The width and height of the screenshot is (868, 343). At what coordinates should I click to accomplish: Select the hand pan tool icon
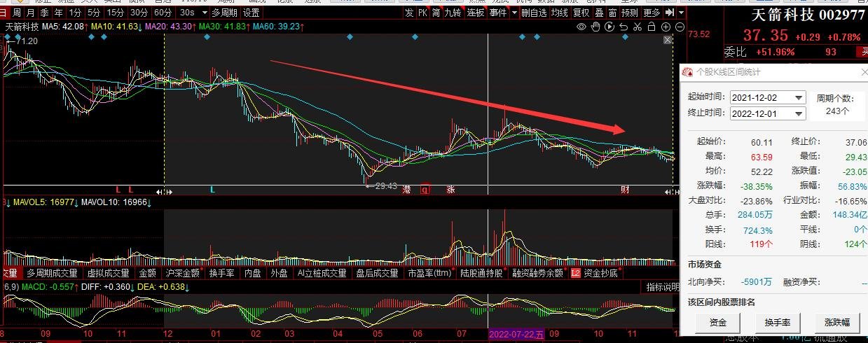[x=595, y=27]
